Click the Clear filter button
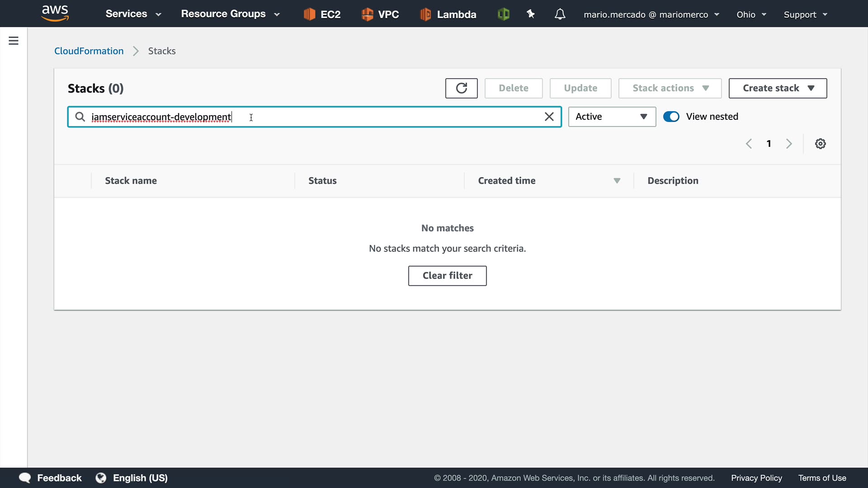 coord(447,276)
